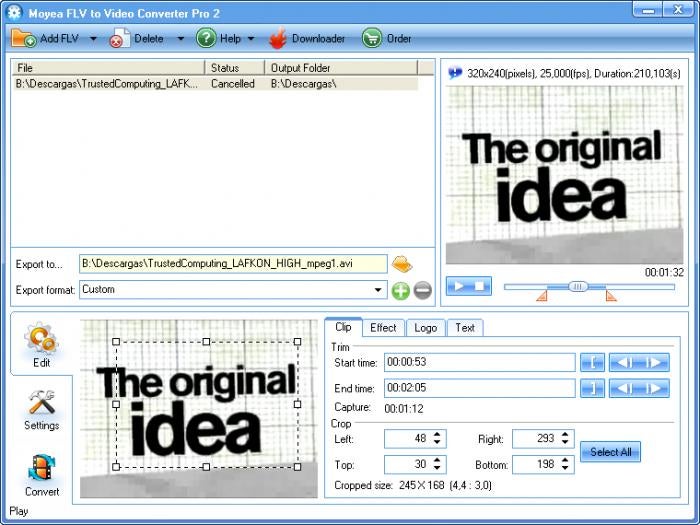Switch to the Logo tab
Viewport: 700px width, 525px height.
pyautogui.click(x=425, y=328)
